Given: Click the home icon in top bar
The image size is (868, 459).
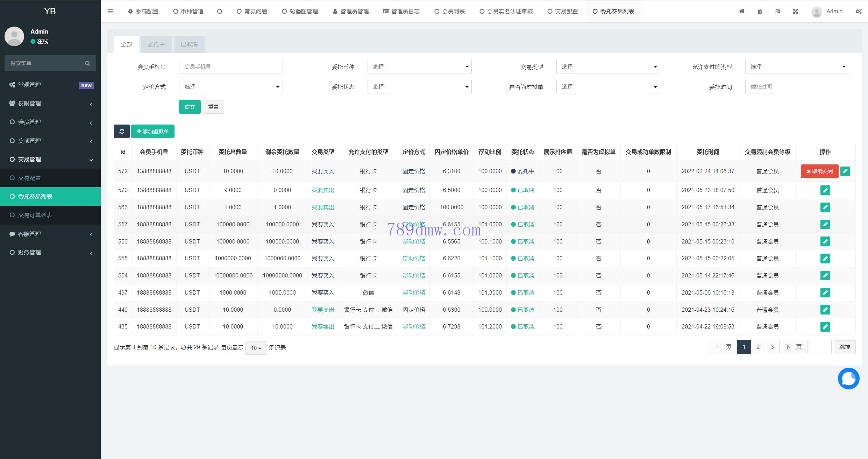Looking at the screenshot, I should point(741,11).
